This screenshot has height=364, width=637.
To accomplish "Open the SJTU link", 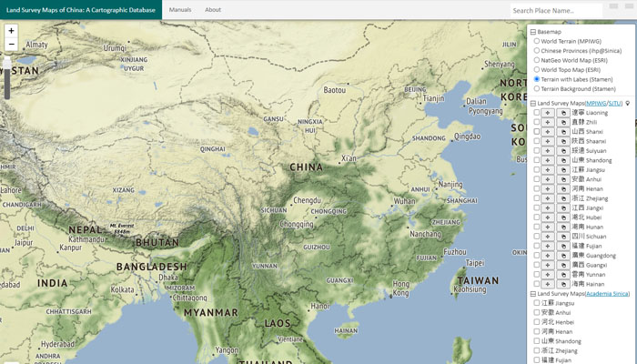I will tap(614, 103).
